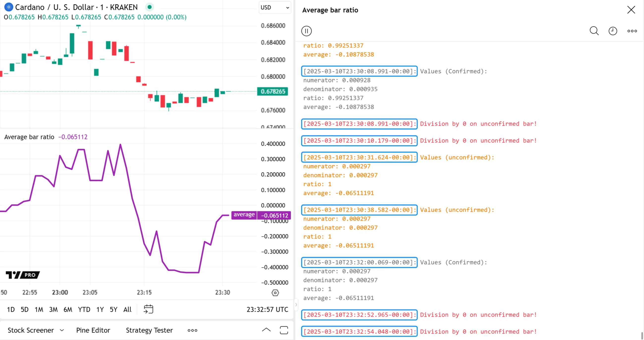Click the Cardano symbol logo icon
644x340 pixels.
(9, 7)
